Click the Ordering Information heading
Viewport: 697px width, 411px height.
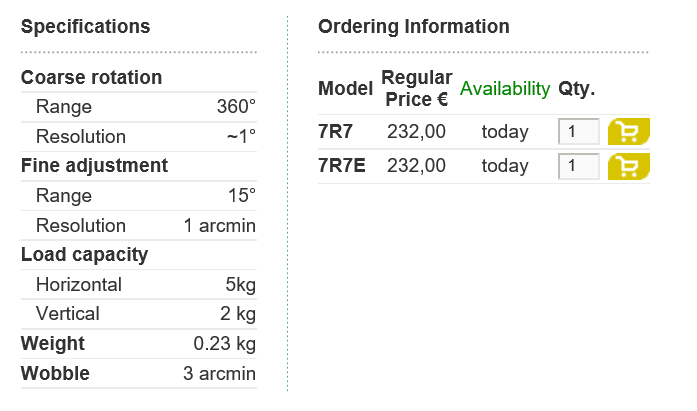[414, 27]
